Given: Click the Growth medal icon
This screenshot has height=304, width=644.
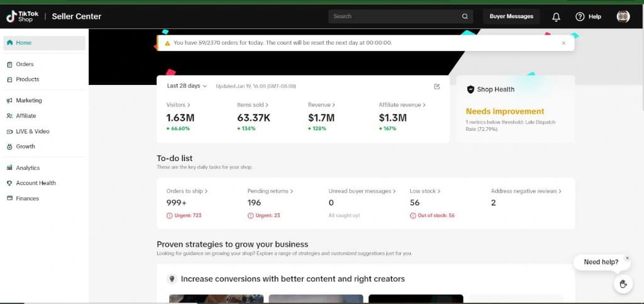Looking at the screenshot, I should 10,147.
